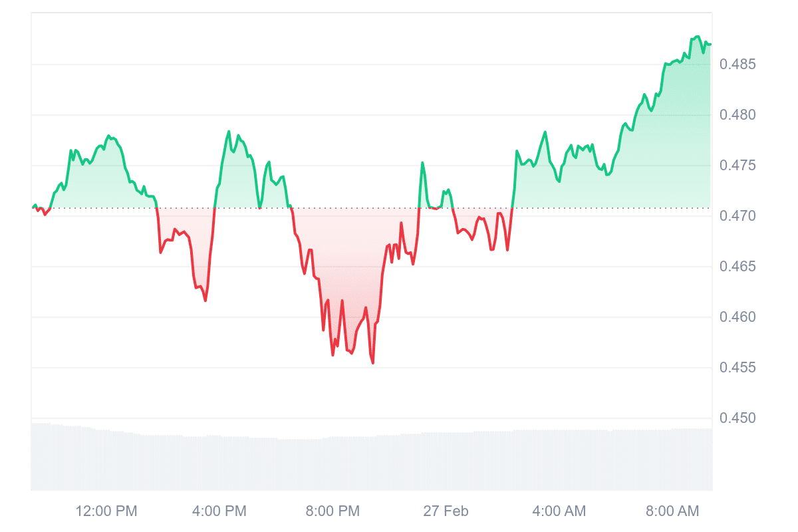This screenshot has width=798, height=532.
Task: Click the 0.465 price axis label
Action: click(737, 267)
